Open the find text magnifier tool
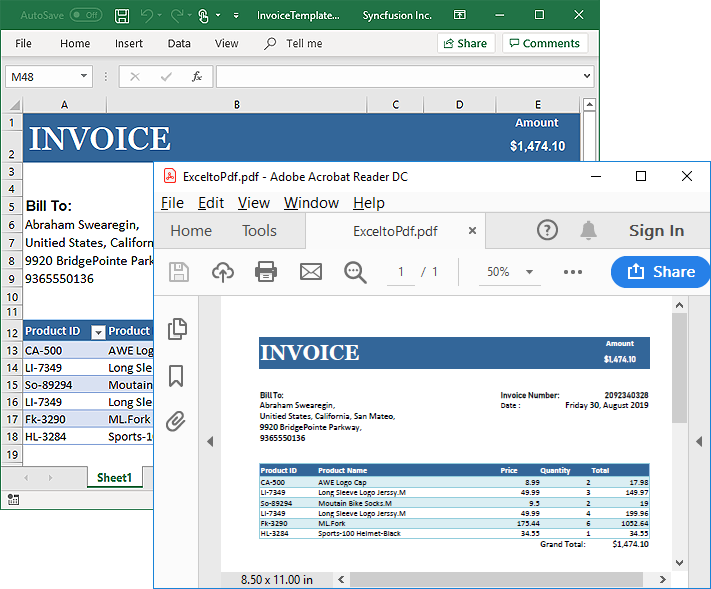 [355, 272]
